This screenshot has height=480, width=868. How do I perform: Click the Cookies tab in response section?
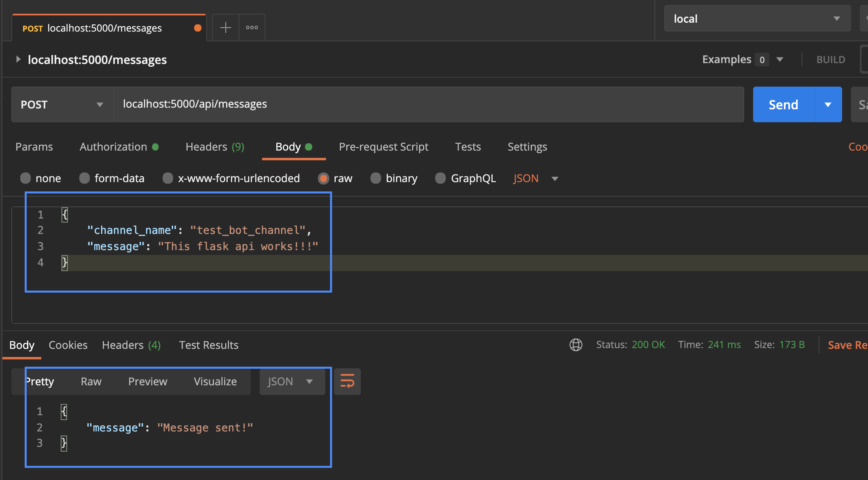tap(68, 345)
